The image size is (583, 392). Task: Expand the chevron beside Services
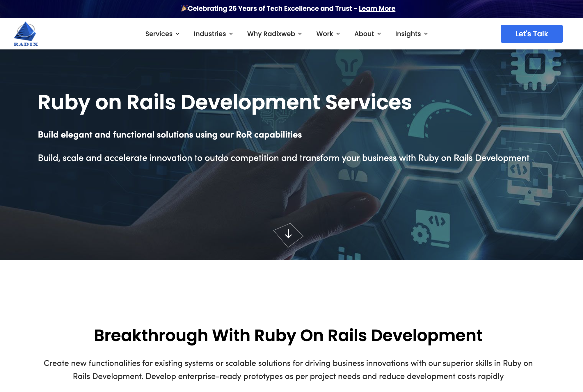pos(177,34)
